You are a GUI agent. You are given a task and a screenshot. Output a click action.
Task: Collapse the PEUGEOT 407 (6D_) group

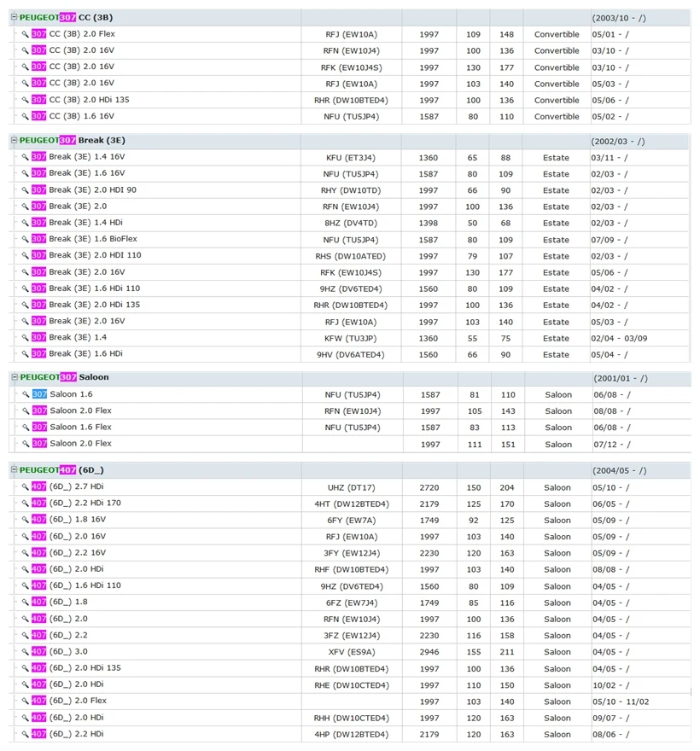[x=14, y=470]
